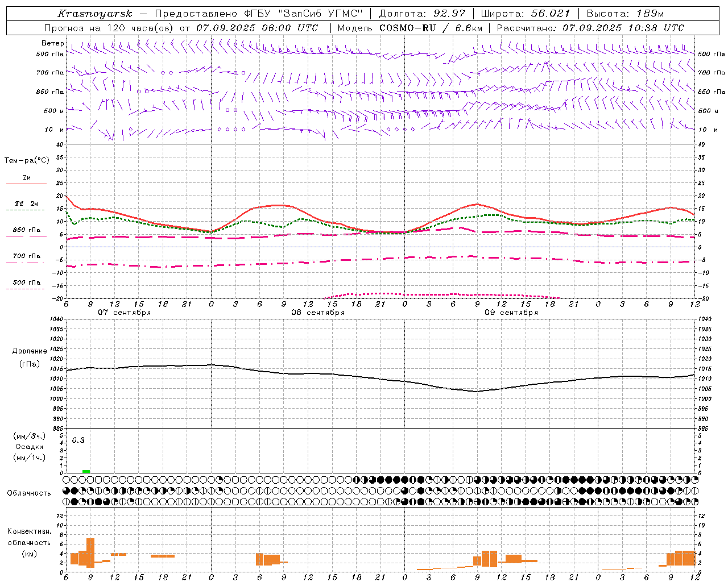Click the "(мм/3ч.)" precipitation unit label
This screenshot has width=728, height=582.
30,436
